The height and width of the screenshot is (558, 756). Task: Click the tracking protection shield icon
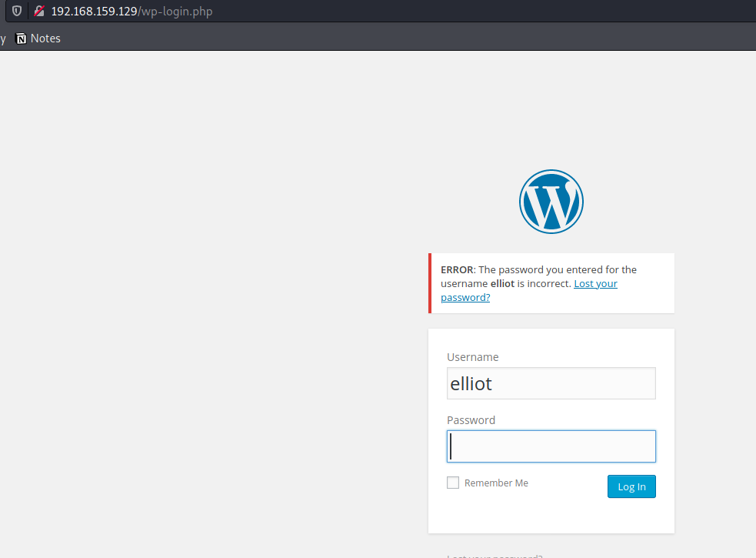[x=17, y=11]
